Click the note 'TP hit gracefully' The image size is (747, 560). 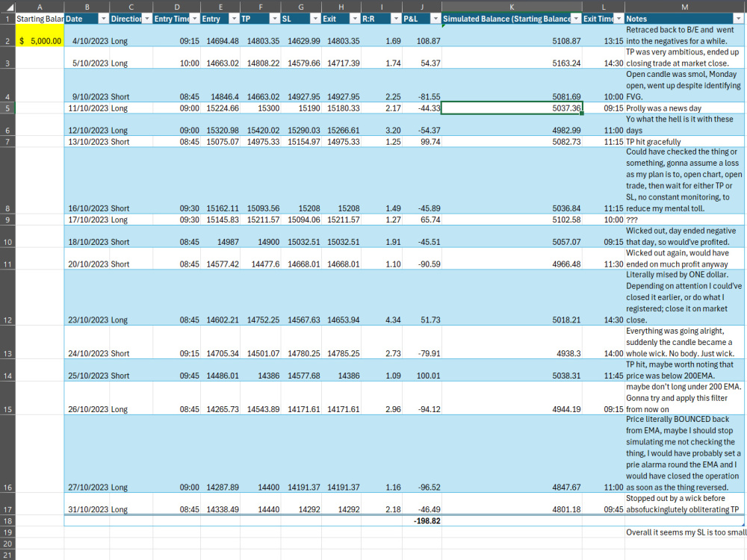653,142
